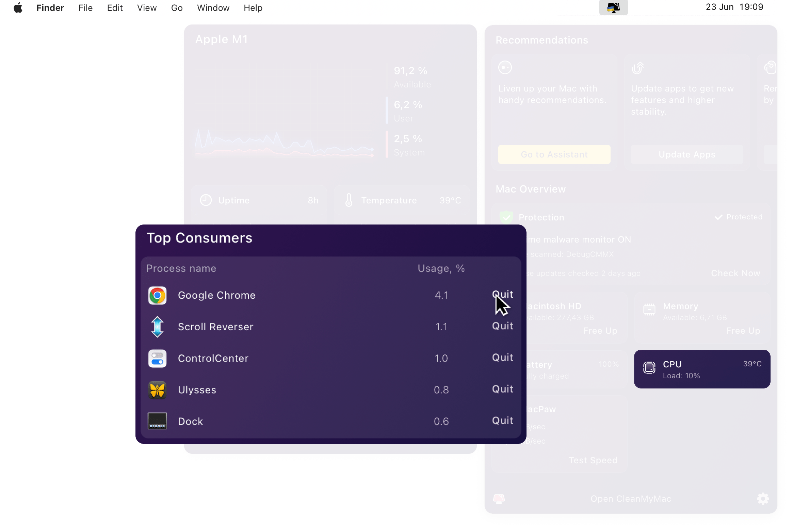
Task: Click the Dock process icon
Action: 157,421
